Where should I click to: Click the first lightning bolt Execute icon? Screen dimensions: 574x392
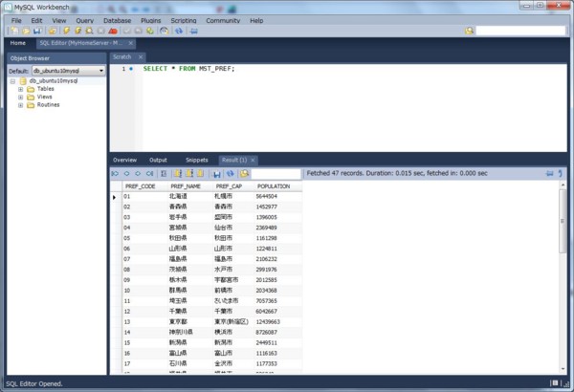coord(66,32)
